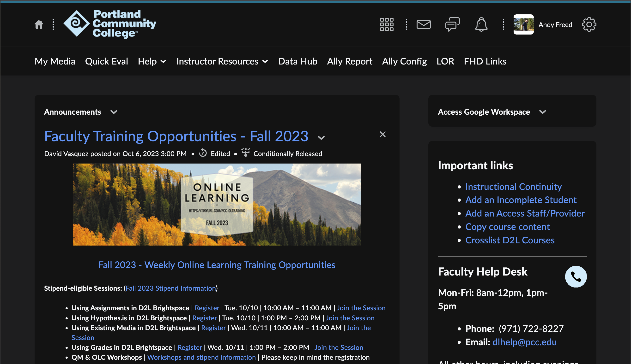Open the Instructional Continuity link

[513, 186]
